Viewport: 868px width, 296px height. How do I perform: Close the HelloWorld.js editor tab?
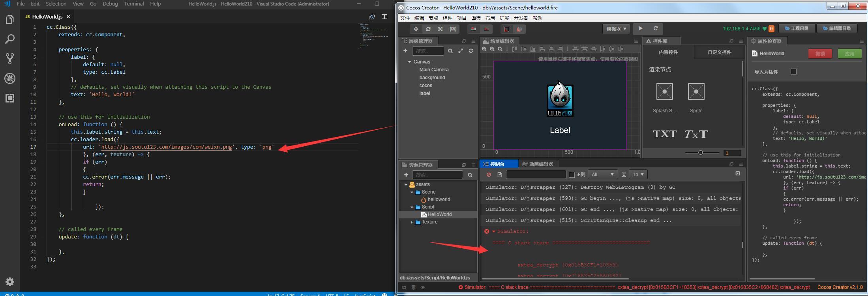pos(68,17)
